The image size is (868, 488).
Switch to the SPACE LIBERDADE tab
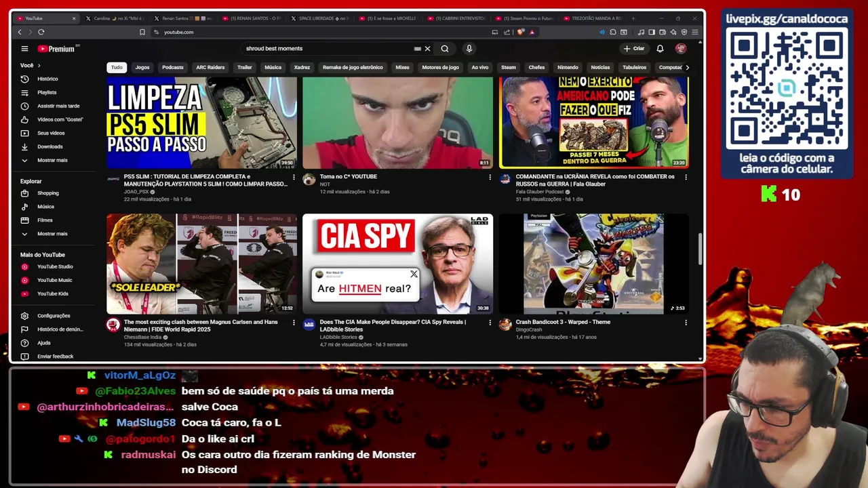tap(319, 18)
